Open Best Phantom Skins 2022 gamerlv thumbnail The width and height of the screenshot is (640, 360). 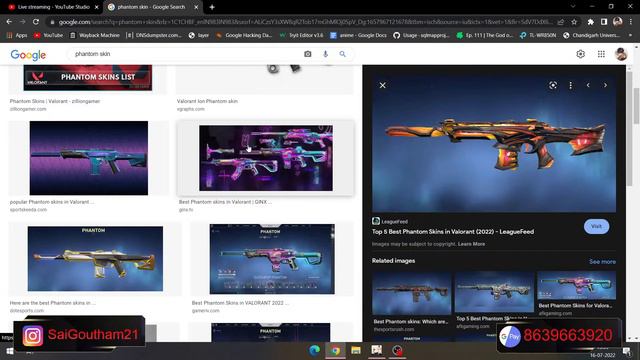tap(272, 259)
